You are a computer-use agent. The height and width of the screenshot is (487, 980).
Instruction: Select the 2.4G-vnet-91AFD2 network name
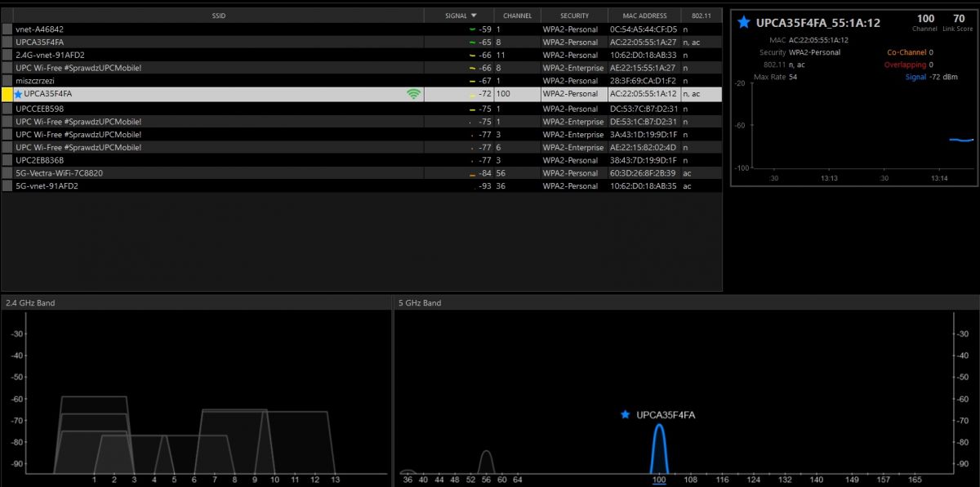(50, 56)
